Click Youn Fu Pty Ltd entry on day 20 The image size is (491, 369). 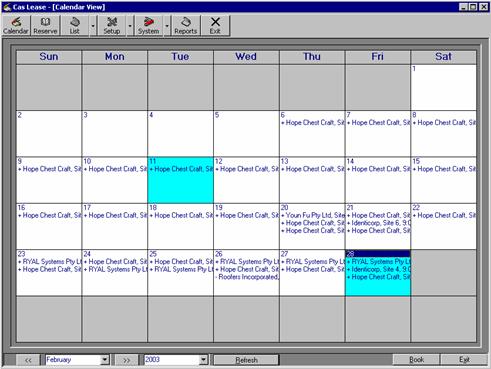tap(313, 215)
